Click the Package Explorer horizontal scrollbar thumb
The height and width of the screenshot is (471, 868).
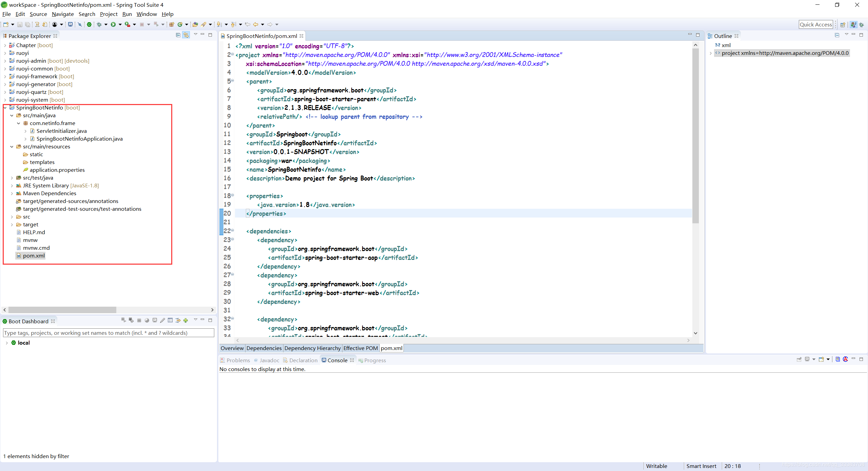point(62,310)
